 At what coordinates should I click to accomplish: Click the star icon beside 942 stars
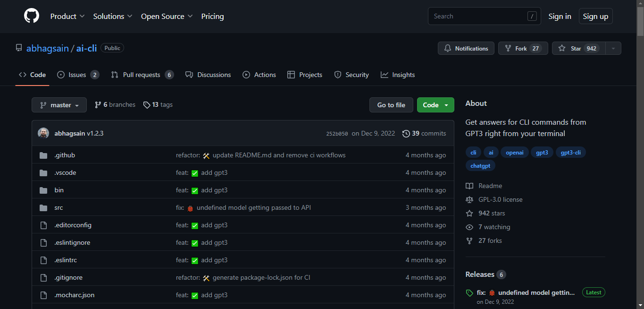click(x=469, y=214)
